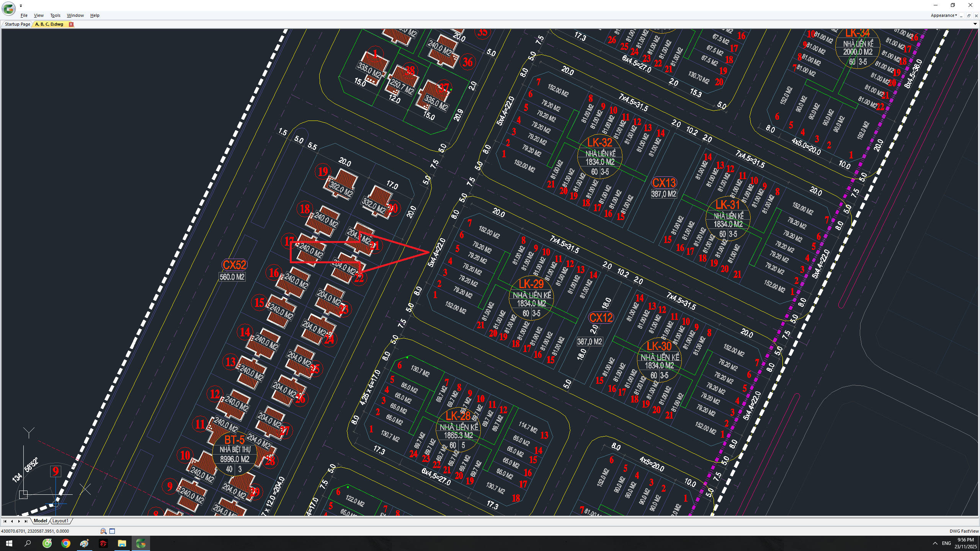
Task: Open the File menu
Action: click(24, 15)
